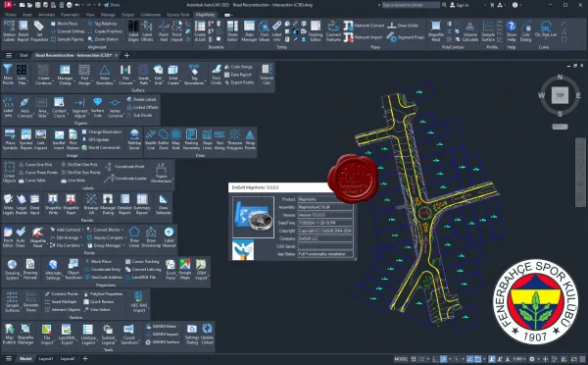The width and height of the screenshot is (588, 365).
Task: Click the Network Import button
Action: 364,37
